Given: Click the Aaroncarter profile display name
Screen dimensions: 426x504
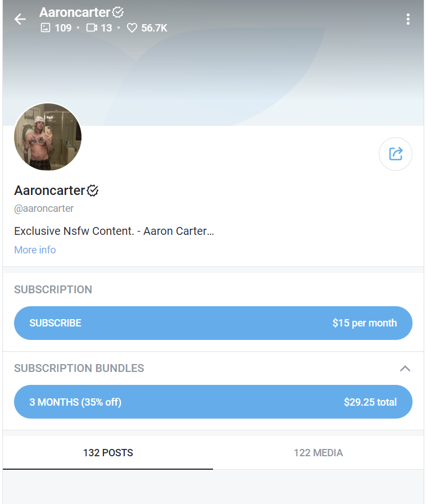Looking at the screenshot, I should (49, 190).
